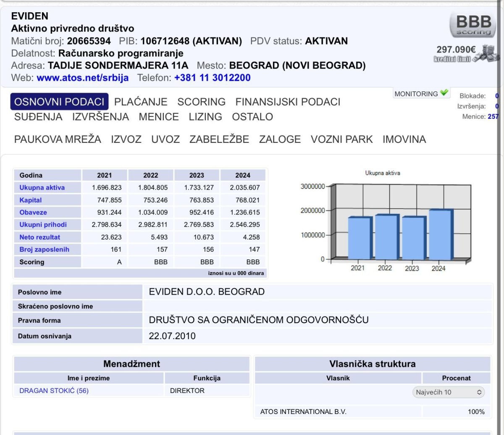The image size is (504, 435).
Task: Open the Najvećih 10 dropdown
Action: coord(449,392)
